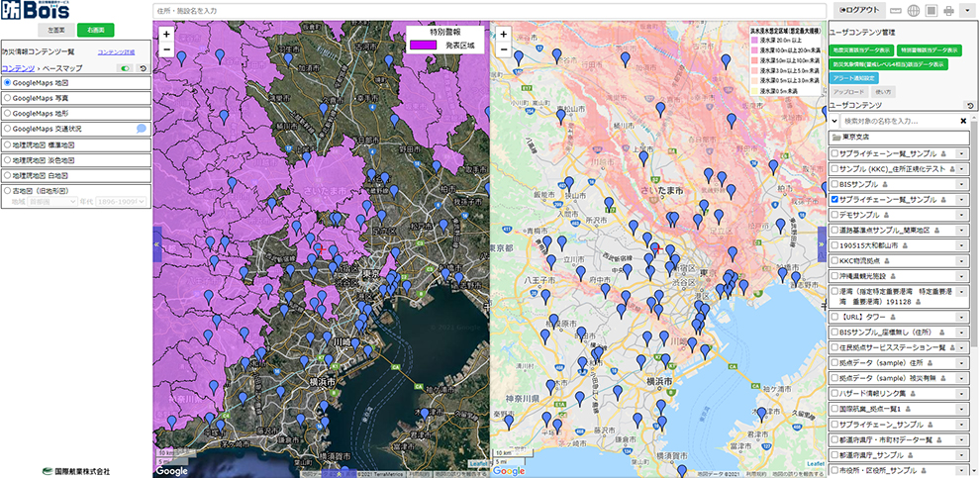Click the 東京支店 folder icon
The image size is (980, 478).
[x=835, y=137]
